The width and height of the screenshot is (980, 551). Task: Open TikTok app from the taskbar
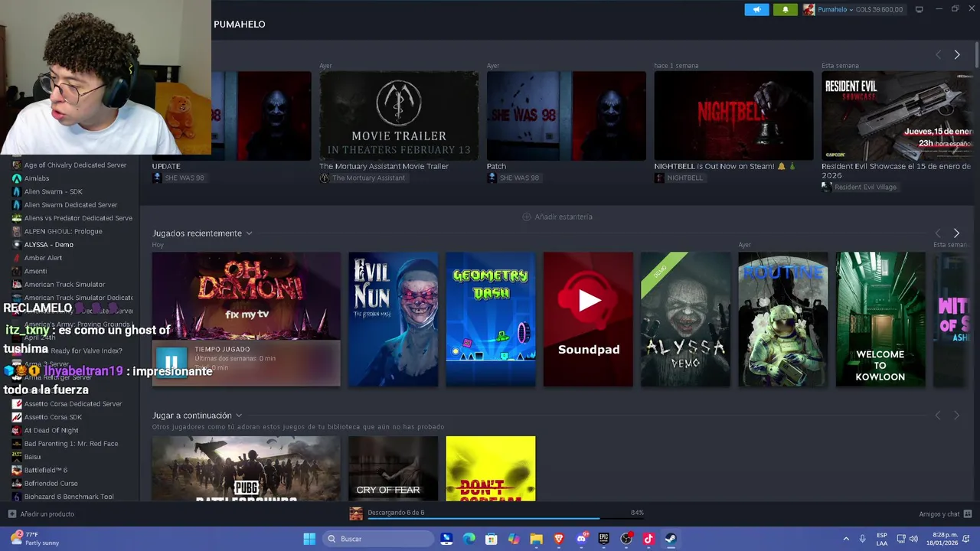point(648,539)
